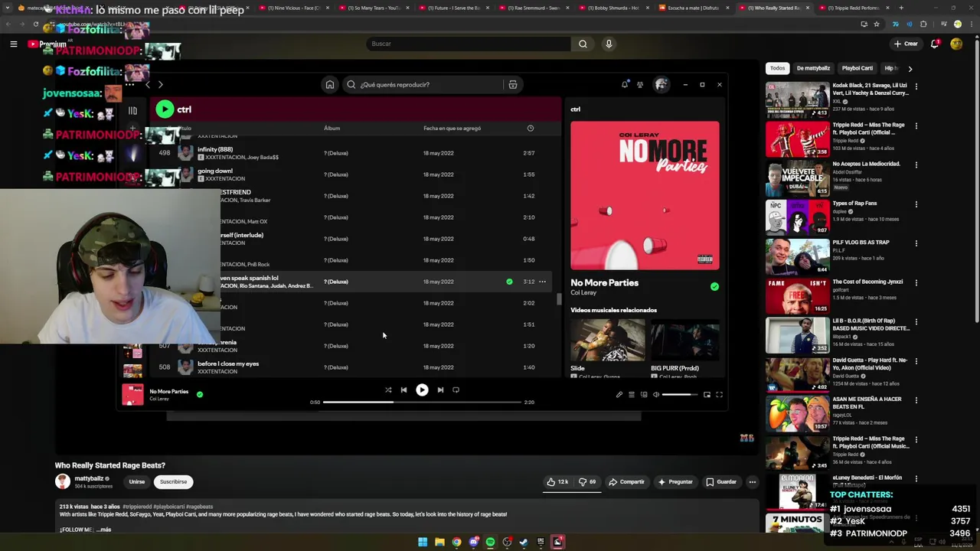Open No More Parties album cover in side panel
Viewport: 980px width, 551px height.
(645, 195)
